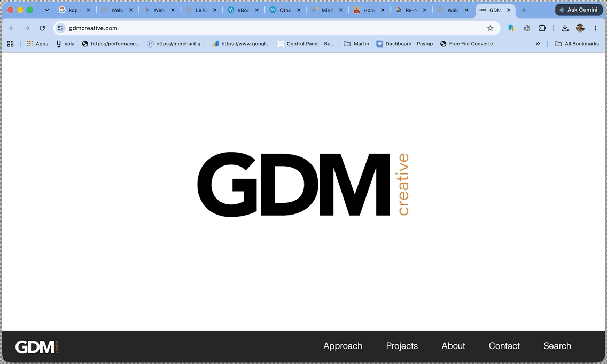The width and height of the screenshot is (607, 364).
Task: Open the Projects page in footer nav
Action: tap(402, 346)
